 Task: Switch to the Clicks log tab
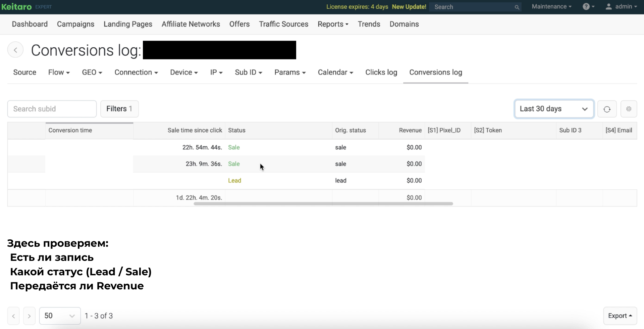[381, 73]
